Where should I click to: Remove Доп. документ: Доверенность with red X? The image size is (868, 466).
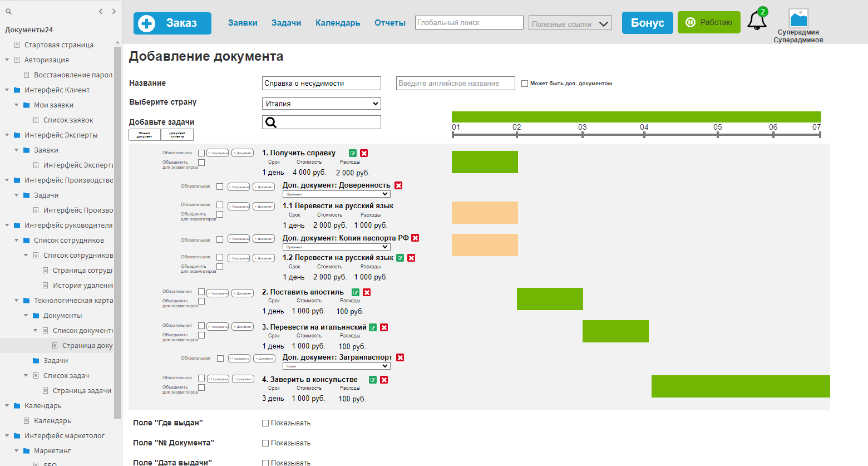(x=398, y=185)
